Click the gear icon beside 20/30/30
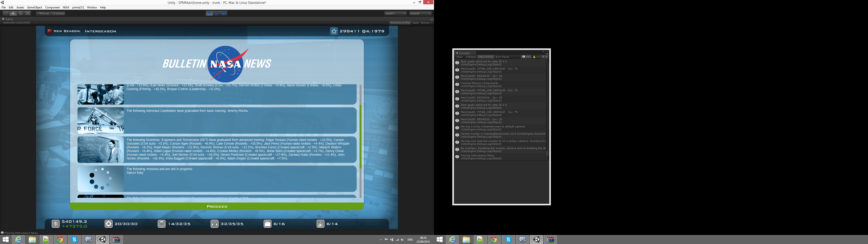This screenshot has height=244, width=868. (x=108, y=224)
